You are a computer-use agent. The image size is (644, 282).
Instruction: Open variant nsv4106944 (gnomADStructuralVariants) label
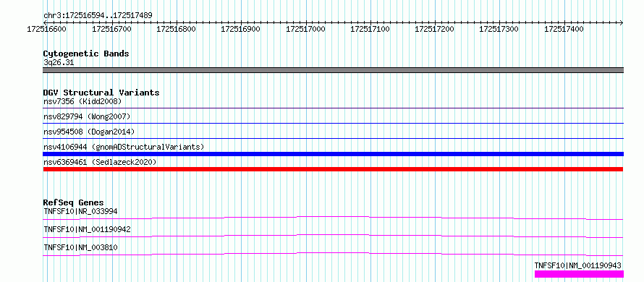click(x=124, y=147)
